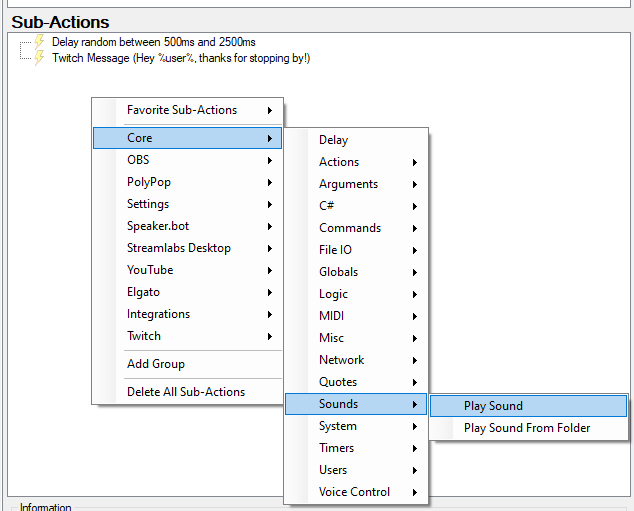Select the Twitch Message sub-action row
The height and width of the screenshot is (511, 634).
pyautogui.click(x=181, y=58)
